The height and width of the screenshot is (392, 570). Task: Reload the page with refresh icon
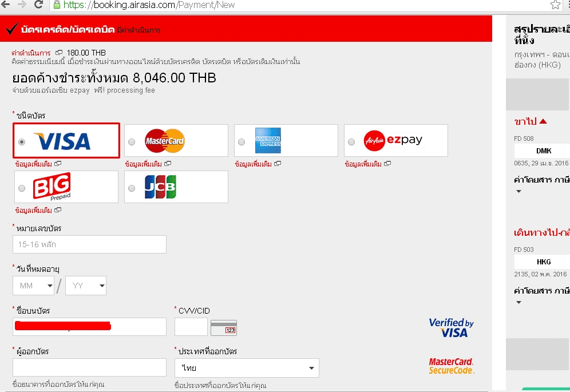38,5
